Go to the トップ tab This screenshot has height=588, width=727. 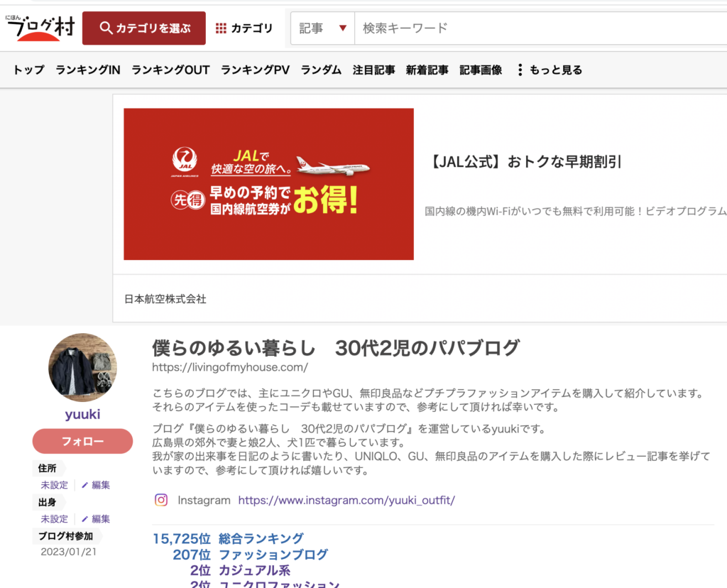[x=28, y=70]
